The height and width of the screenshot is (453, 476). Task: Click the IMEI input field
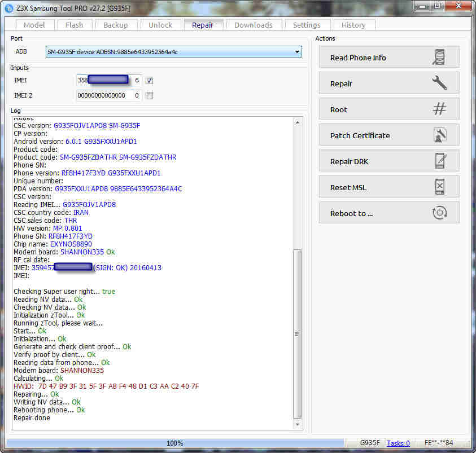[x=103, y=80]
